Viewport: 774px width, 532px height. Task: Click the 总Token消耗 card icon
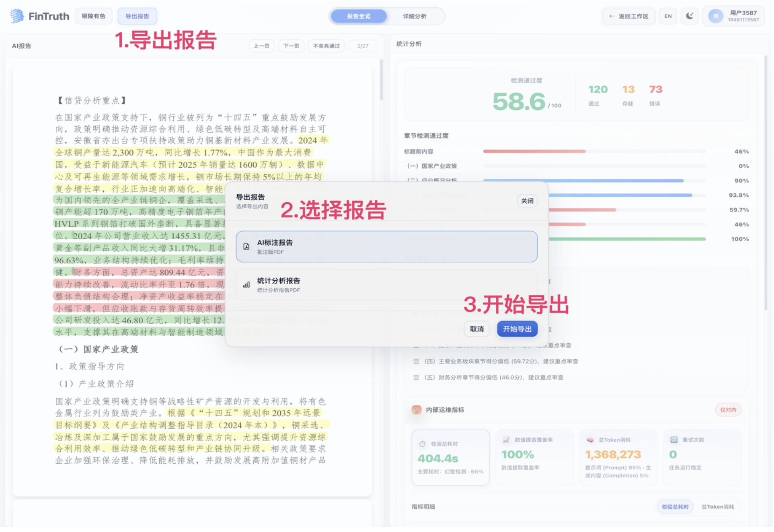pyautogui.click(x=590, y=440)
